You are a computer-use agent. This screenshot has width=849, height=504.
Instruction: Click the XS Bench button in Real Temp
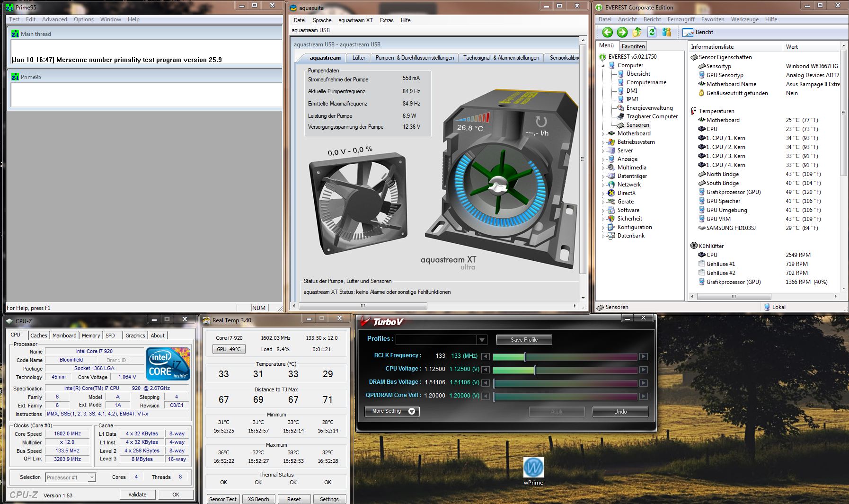point(258,499)
